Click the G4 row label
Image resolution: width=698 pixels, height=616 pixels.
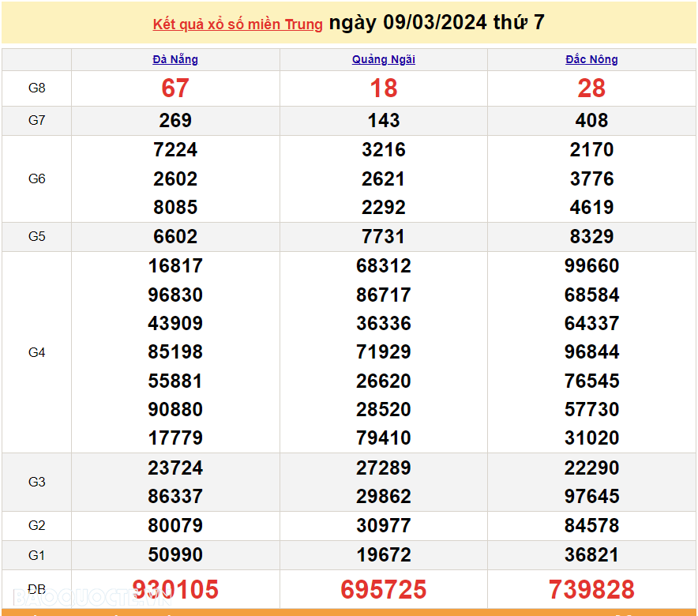[37, 352]
